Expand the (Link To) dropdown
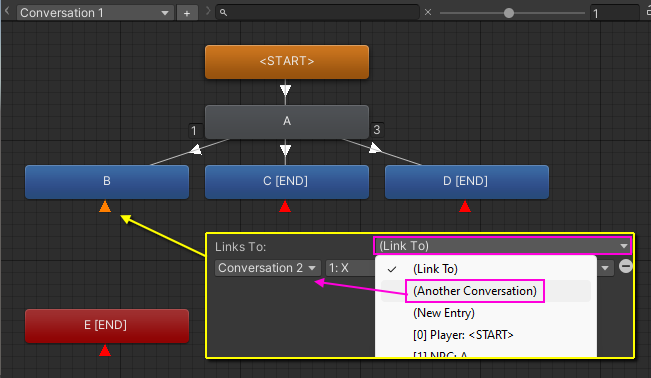 [502, 246]
